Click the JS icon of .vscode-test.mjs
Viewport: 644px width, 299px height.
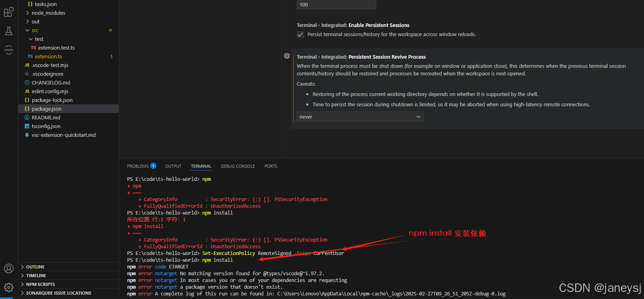[x=27, y=65]
